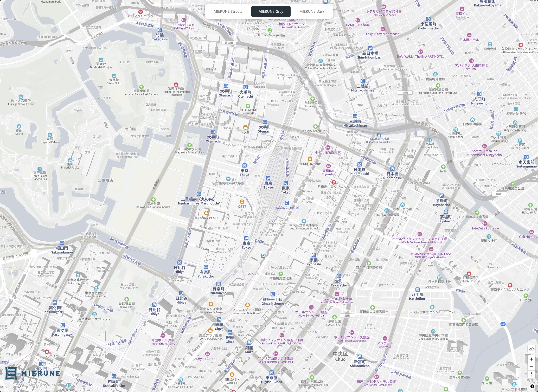Click the Tokyo Torch Park tree icon

pyautogui.click(x=315, y=126)
